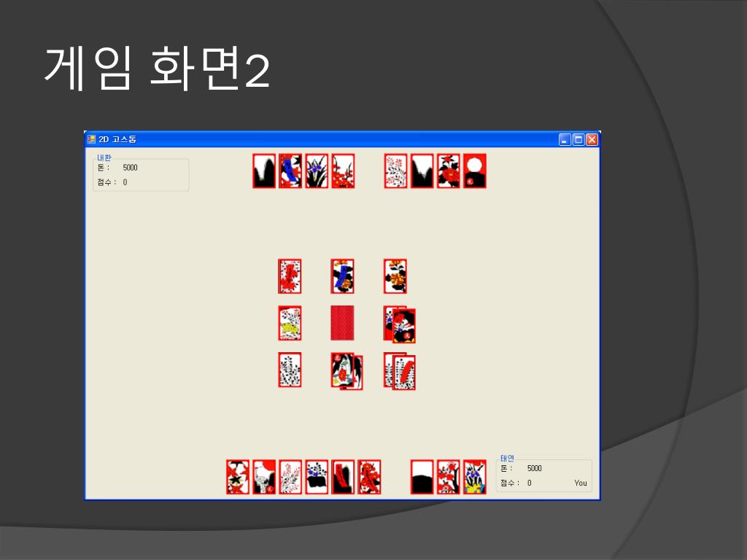Pick the pampas hills card beside the peony card

coord(422,171)
